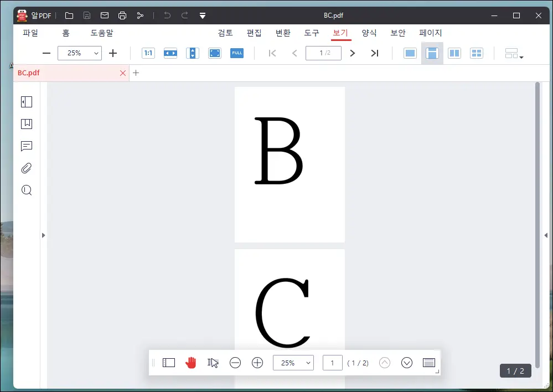Open the bookmarks panel in the sidebar

pos(25,124)
